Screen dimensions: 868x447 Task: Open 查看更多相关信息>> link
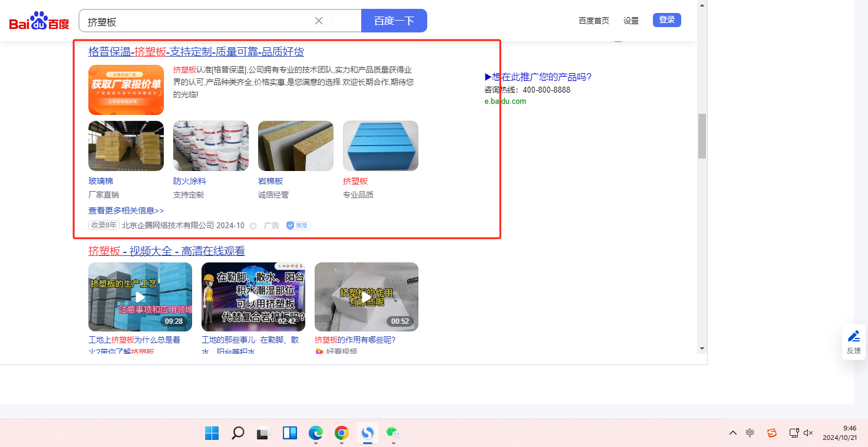point(126,211)
